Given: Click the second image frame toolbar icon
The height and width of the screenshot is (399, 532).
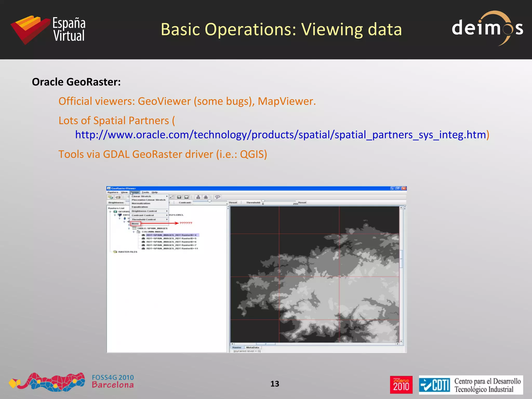Looking at the screenshot, I should tap(186, 197).
